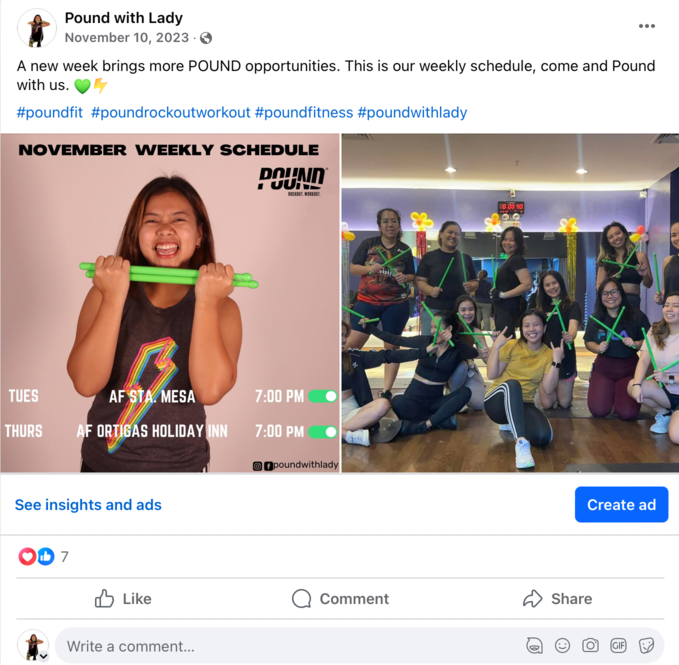Open the three-dot post options menu

pyautogui.click(x=647, y=26)
